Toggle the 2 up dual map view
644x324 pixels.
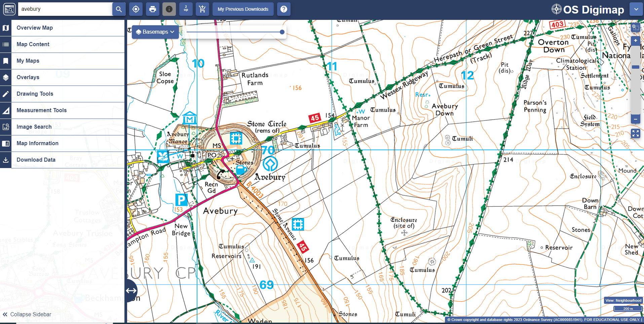point(186,9)
